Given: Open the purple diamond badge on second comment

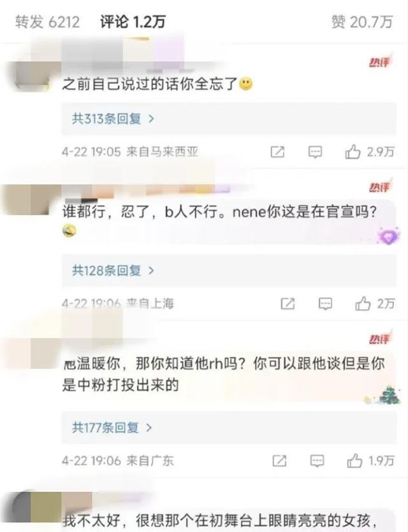Looking at the screenshot, I should click(388, 235).
